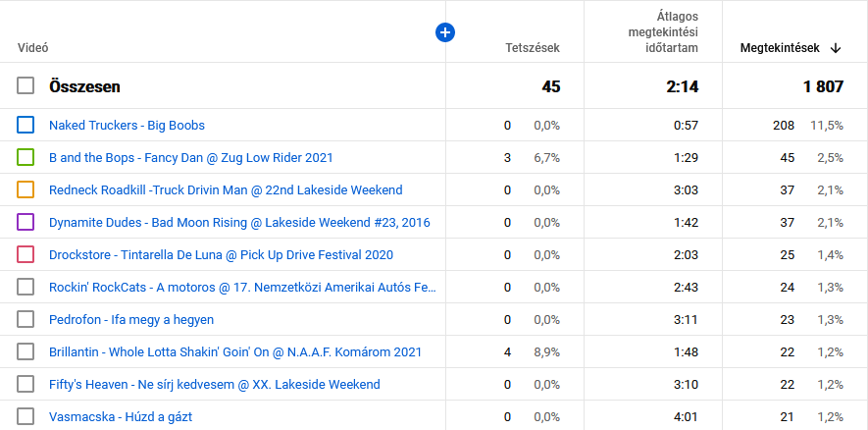Open Rockin' RockCats A motoros video
Screen dimensions: 868x430
tap(242, 288)
